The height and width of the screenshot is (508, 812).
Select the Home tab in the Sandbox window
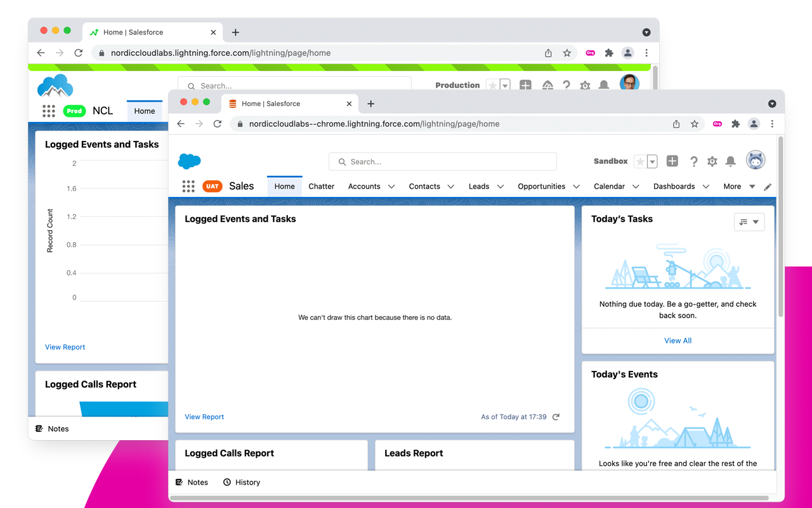pos(284,187)
